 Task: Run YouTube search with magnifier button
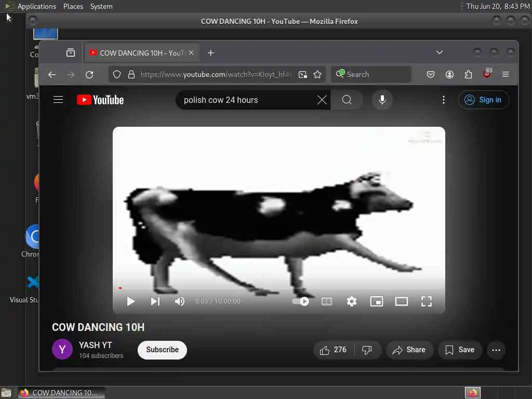347,100
